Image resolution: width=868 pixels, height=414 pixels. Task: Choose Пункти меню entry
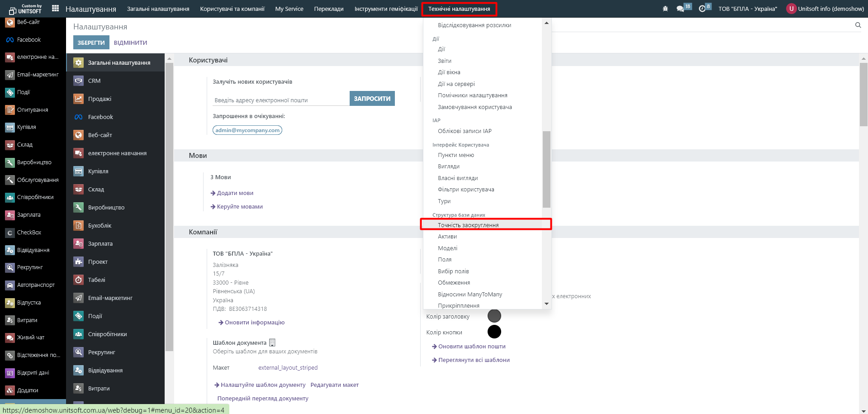tap(483, 155)
